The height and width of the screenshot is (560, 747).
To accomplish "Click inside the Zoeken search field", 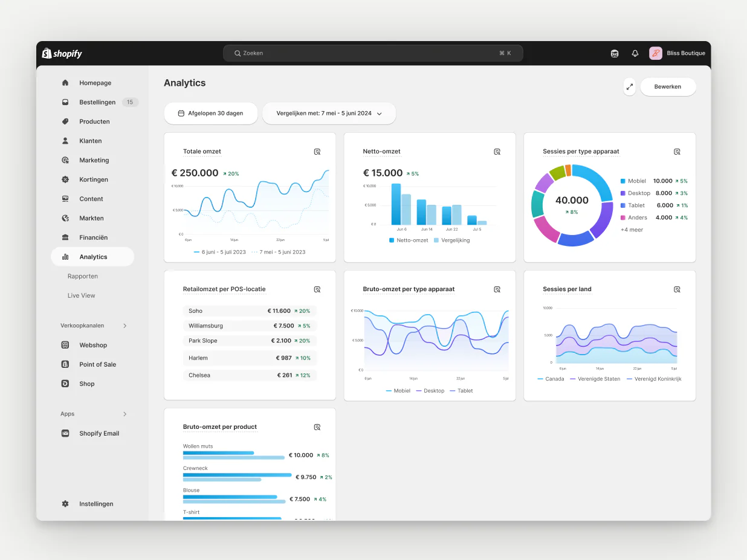I will tap(373, 53).
